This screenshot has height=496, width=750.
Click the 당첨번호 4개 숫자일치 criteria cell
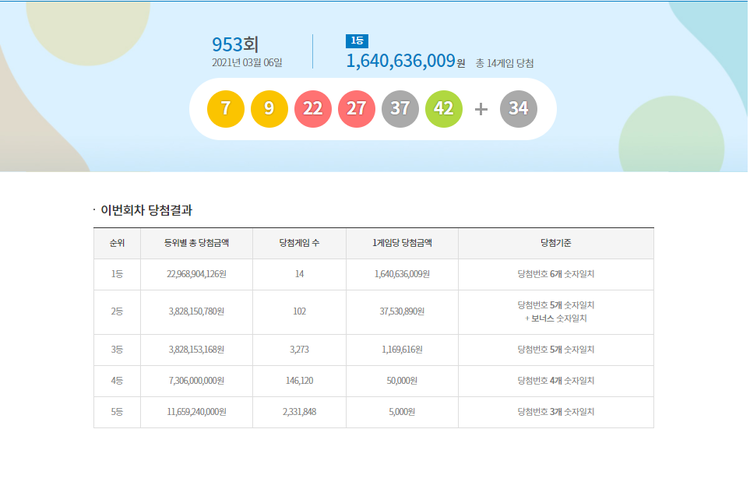(x=556, y=381)
